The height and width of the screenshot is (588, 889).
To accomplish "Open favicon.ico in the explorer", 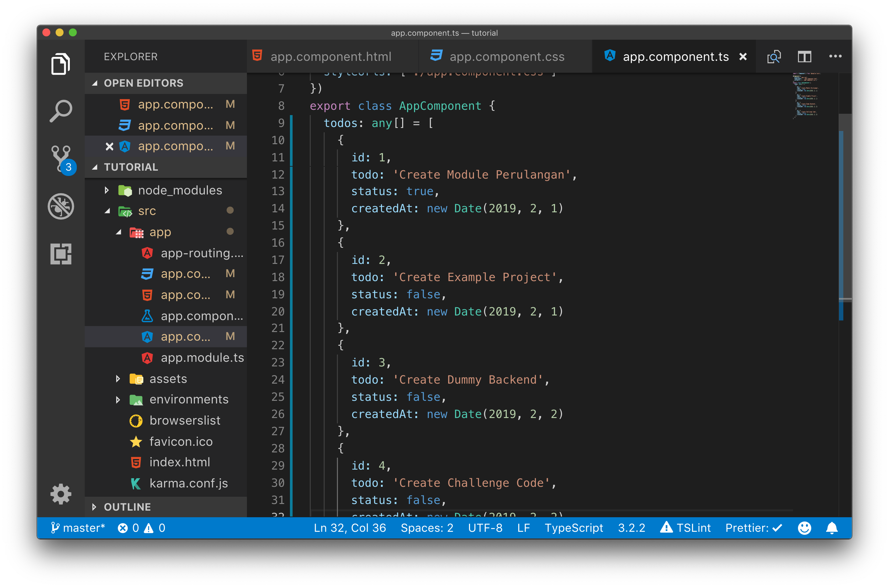I will [x=166, y=441].
